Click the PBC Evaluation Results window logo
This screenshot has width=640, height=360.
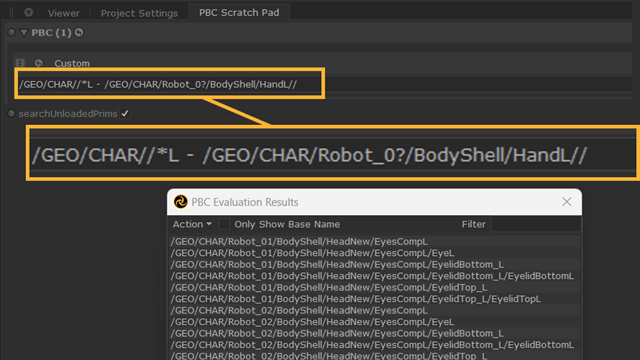(x=181, y=202)
